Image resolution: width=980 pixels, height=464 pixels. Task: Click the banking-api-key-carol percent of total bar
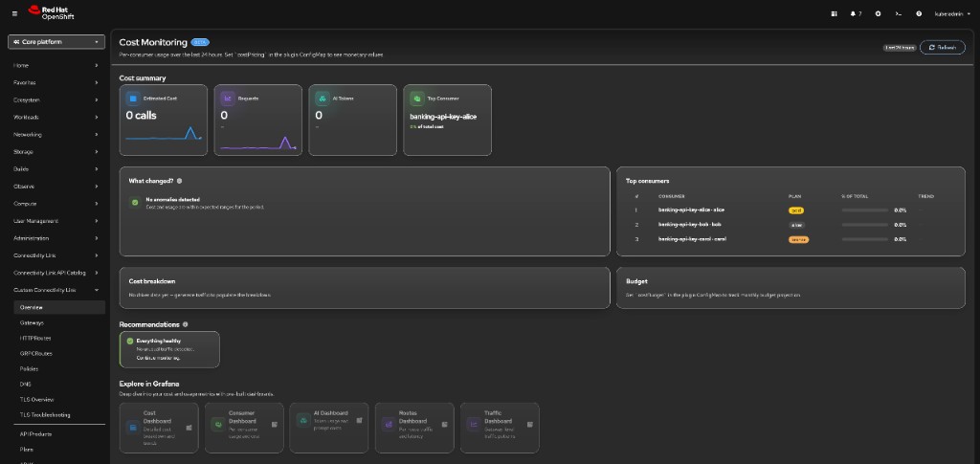tap(865, 239)
